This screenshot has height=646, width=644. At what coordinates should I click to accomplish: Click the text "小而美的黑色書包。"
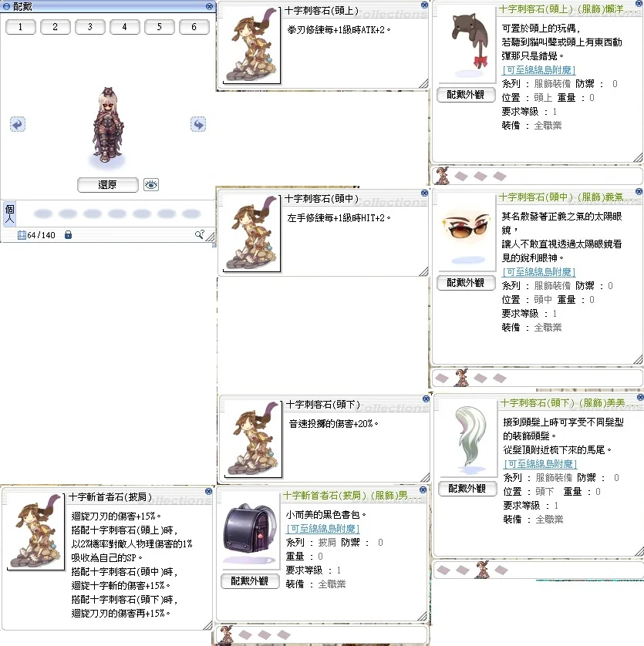(x=326, y=515)
